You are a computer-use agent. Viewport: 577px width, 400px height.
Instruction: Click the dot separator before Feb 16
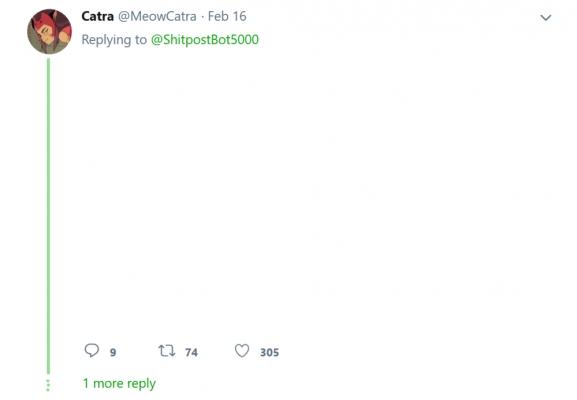click(x=202, y=17)
